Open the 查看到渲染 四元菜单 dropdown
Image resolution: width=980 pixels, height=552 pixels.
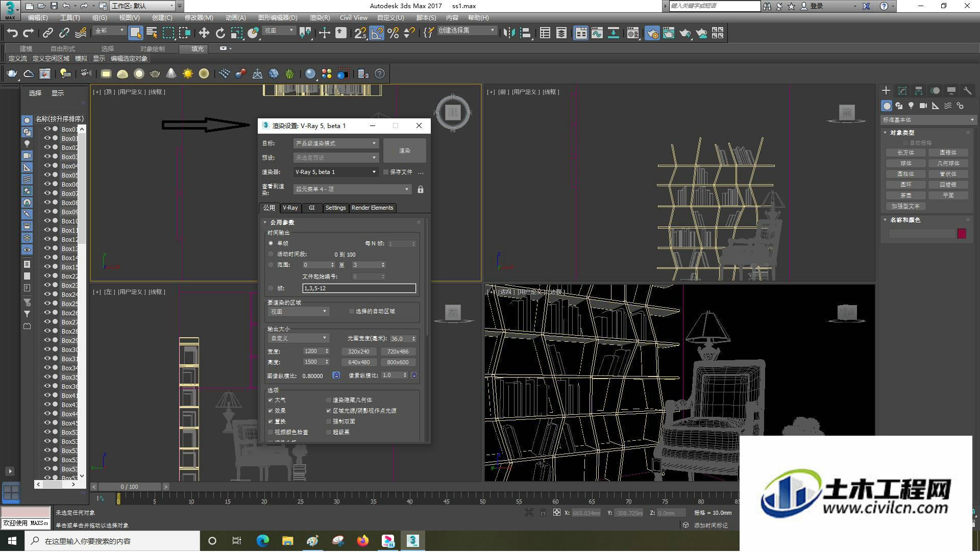point(352,189)
